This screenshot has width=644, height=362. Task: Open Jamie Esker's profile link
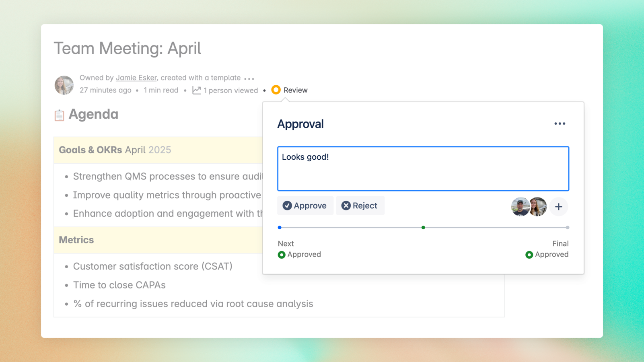[x=136, y=77]
